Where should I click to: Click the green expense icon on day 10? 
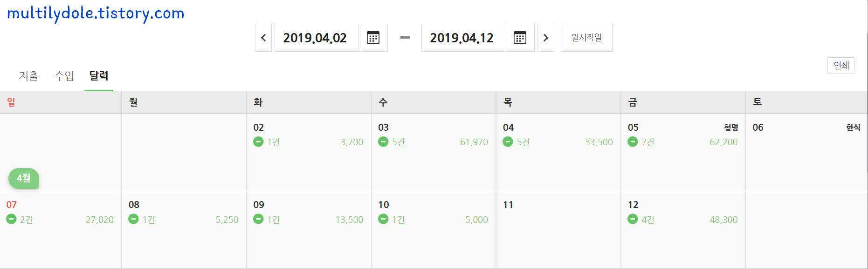click(383, 219)
